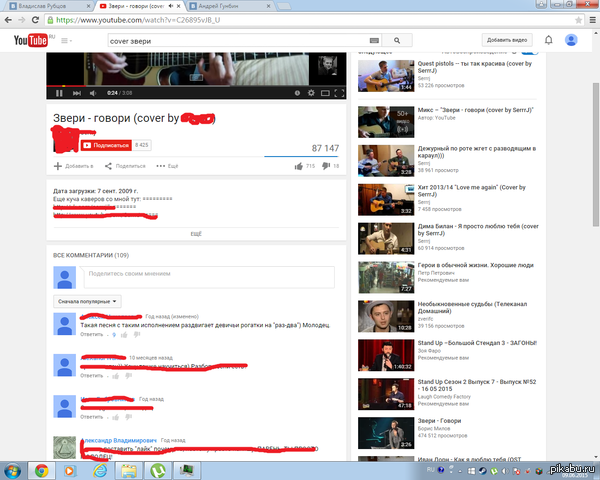Close the 'Андрей Гунбин' tab
This screenshot has width=600, height=480.
tap(268, 6)
